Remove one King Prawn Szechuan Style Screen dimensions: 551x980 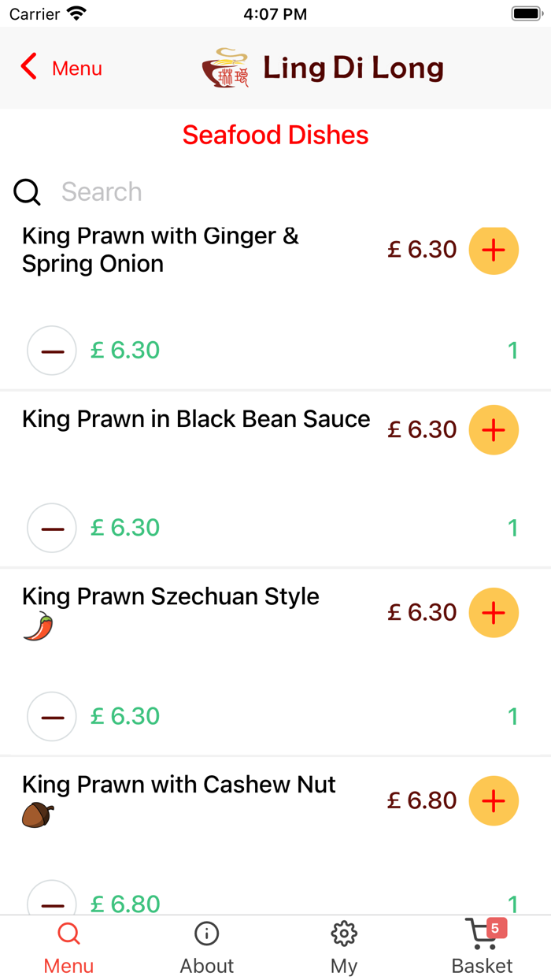click(x=52, y=717)
